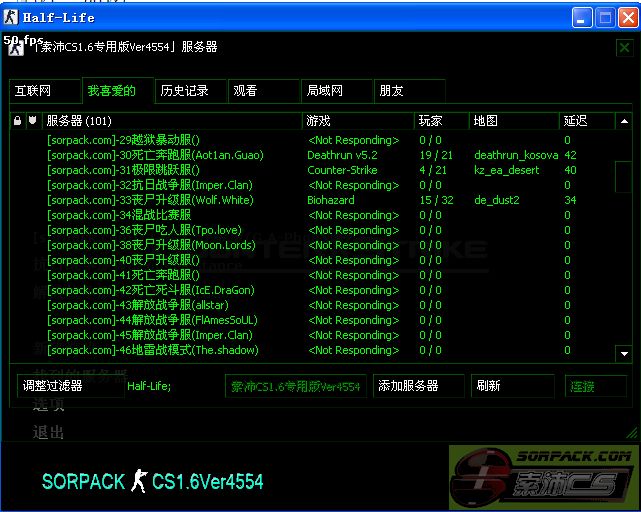Click the 刷新 refresh button
Viewport: 641px width, 512px height.
tap(512, 386)
